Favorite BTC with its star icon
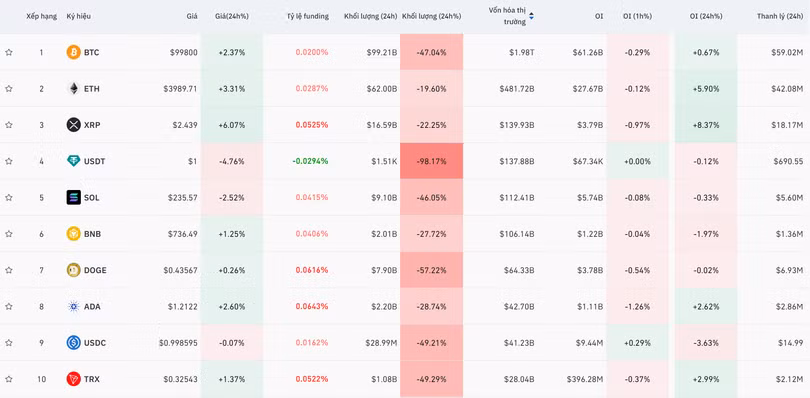The height and width of the screenshot is (398, 810). pos(9,52)
